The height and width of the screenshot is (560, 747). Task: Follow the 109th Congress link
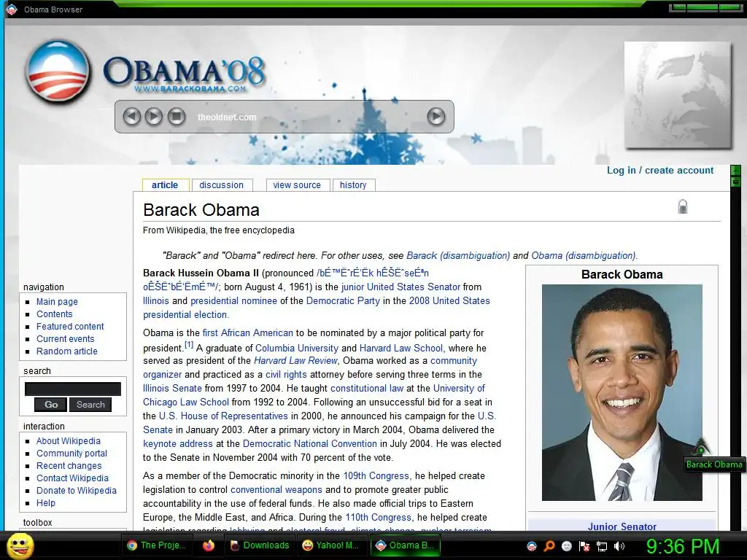click(x=376, y=475)
